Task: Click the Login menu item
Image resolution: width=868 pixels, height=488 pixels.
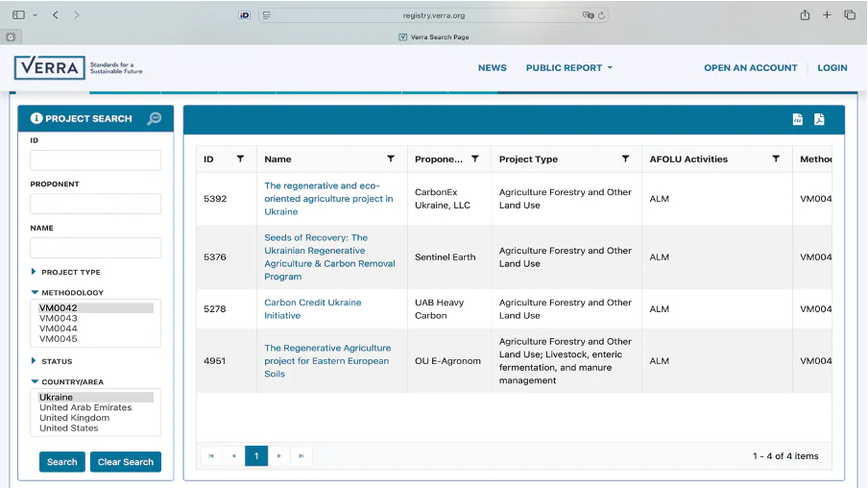Action: coord(832,68)
